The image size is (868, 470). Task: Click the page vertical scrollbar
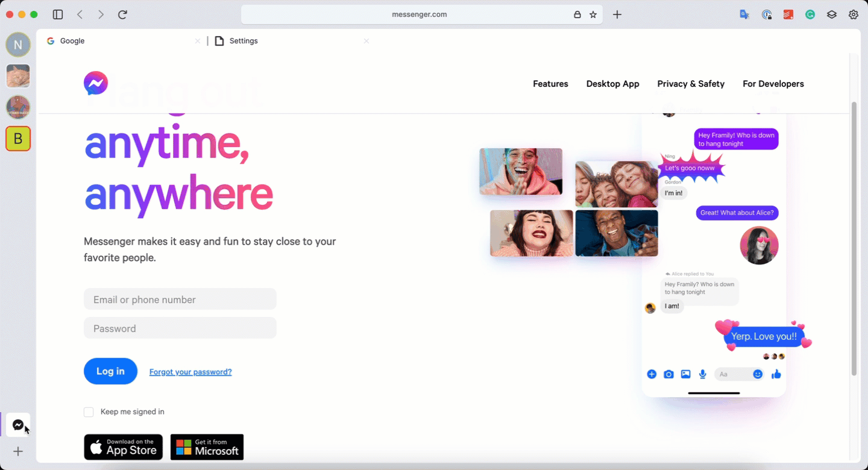pos(854,239)
